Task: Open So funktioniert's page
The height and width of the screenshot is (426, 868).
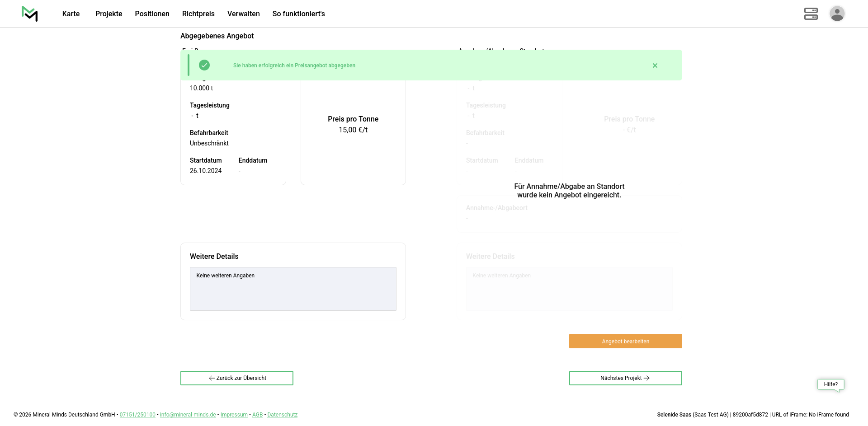Action: pyautogui.click(x=298, y=14)
